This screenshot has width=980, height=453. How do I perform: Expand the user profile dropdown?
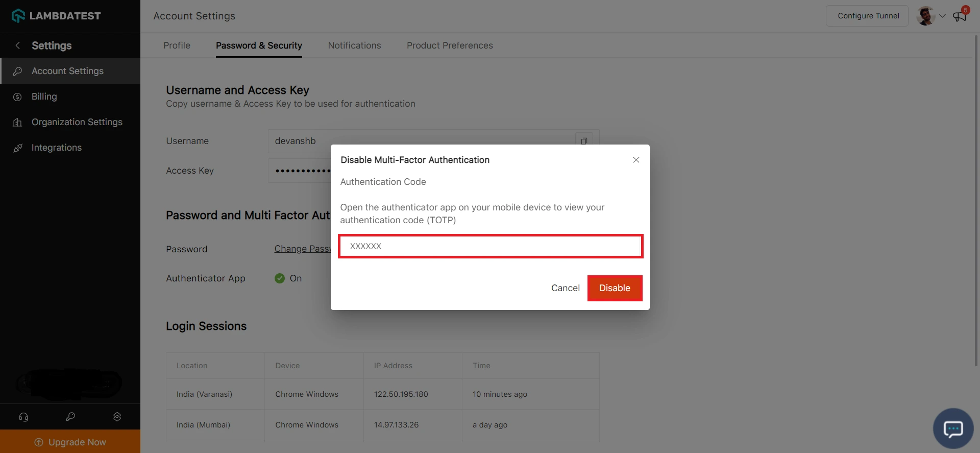942,16
